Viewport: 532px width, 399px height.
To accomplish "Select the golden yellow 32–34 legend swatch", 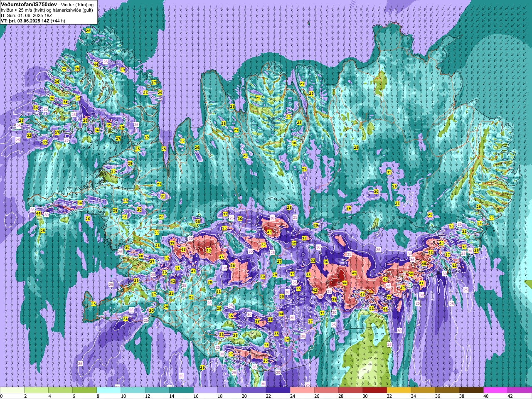I will 399,390.
